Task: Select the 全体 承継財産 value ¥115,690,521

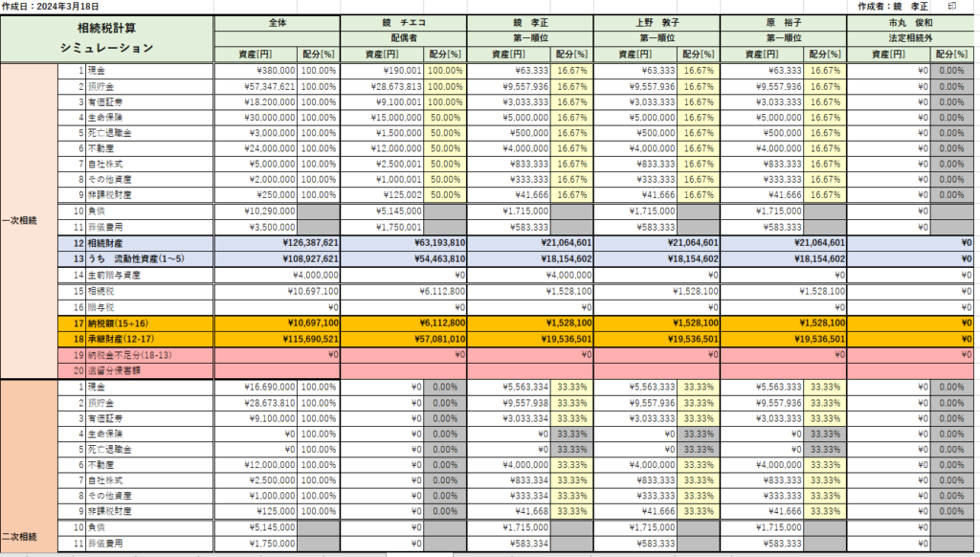Action: pos(277,337)
